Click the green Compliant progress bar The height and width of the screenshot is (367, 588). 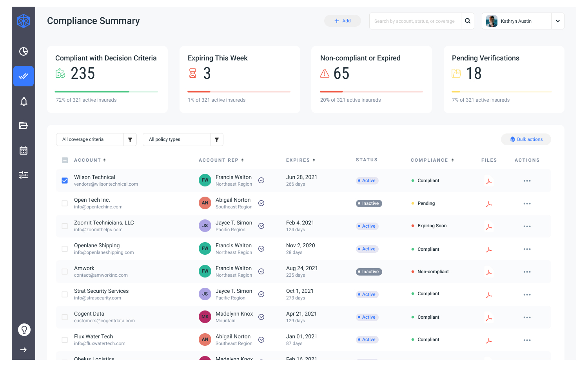[x=107, y=91]
